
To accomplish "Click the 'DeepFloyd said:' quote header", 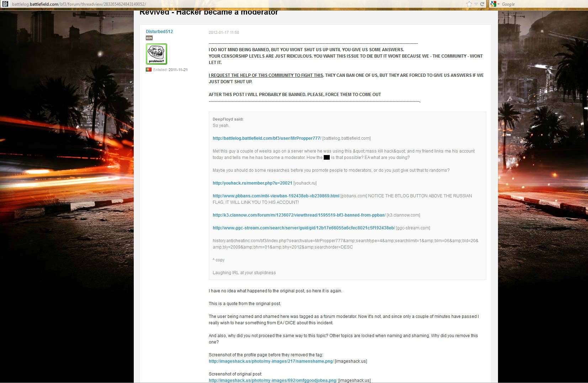I will (228, 119).
